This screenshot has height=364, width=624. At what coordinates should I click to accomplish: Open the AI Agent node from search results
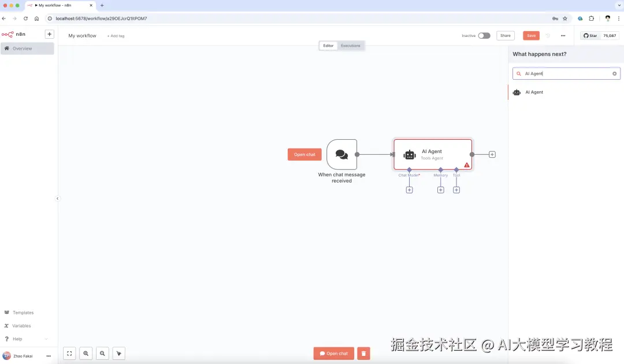534,92
